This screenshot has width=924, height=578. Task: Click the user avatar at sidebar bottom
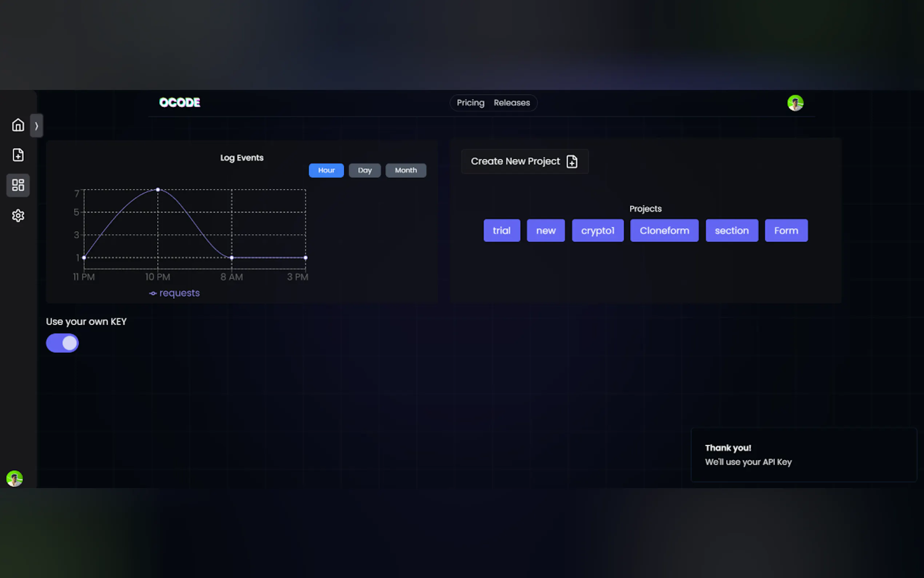pos(15,478)
